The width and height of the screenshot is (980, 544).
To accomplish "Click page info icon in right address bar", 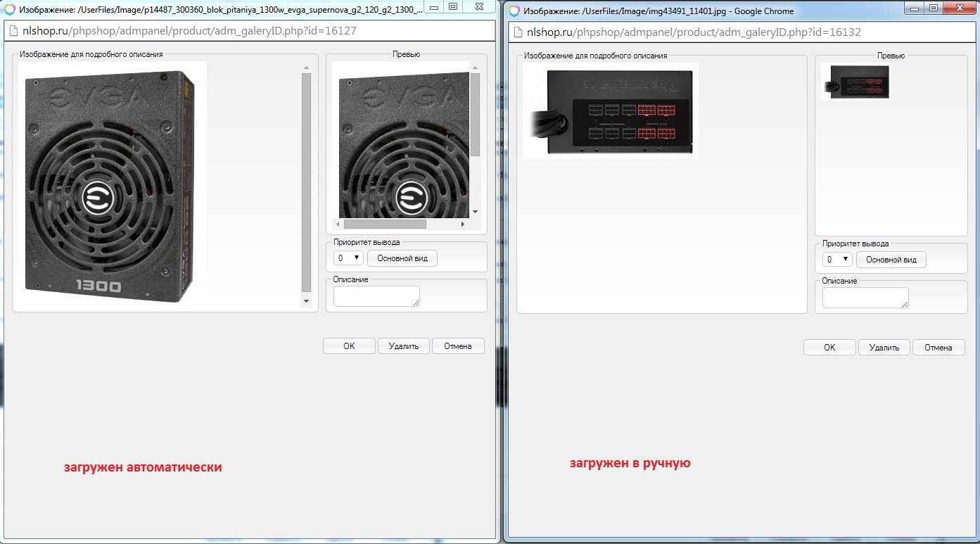I will pyautogui.click(x=518, y=32).
